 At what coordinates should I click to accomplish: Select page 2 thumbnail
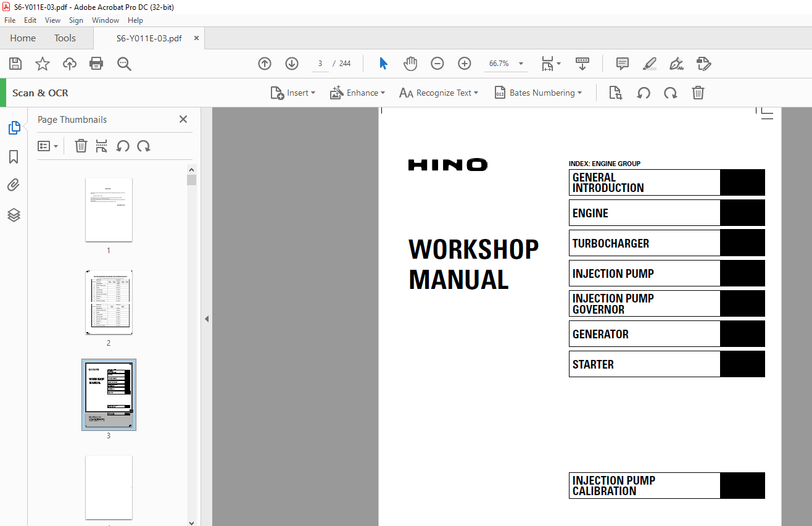[109, 303]
